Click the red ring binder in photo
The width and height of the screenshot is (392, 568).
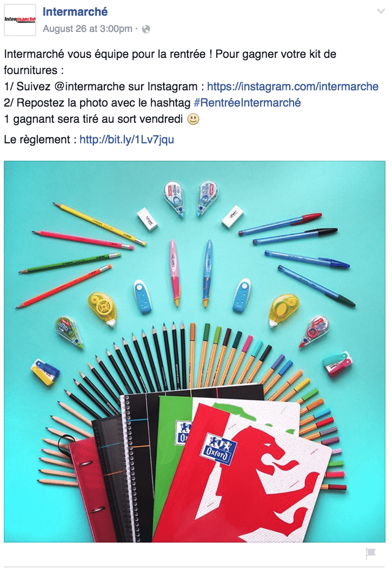coord(89,489)
